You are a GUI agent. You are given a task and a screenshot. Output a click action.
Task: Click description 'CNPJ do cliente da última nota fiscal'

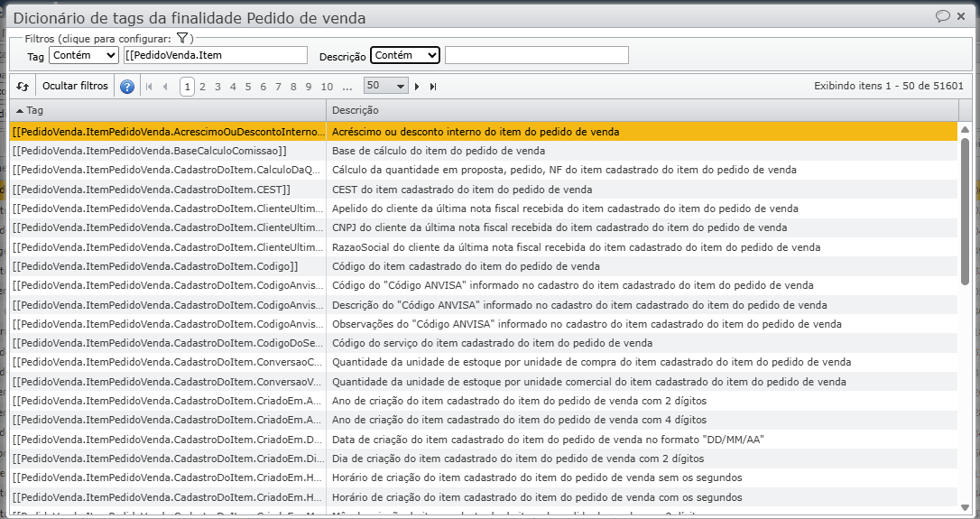(x=559, y=227)
